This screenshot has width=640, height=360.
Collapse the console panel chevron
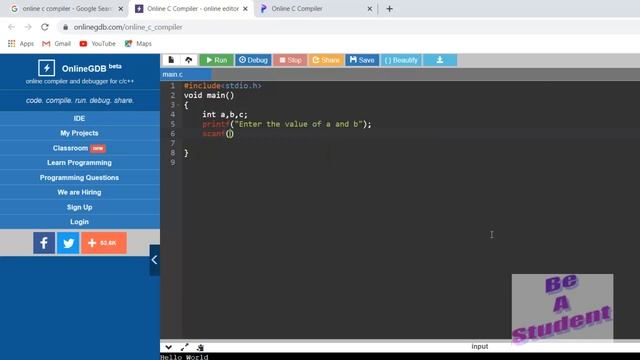(169, 347)
